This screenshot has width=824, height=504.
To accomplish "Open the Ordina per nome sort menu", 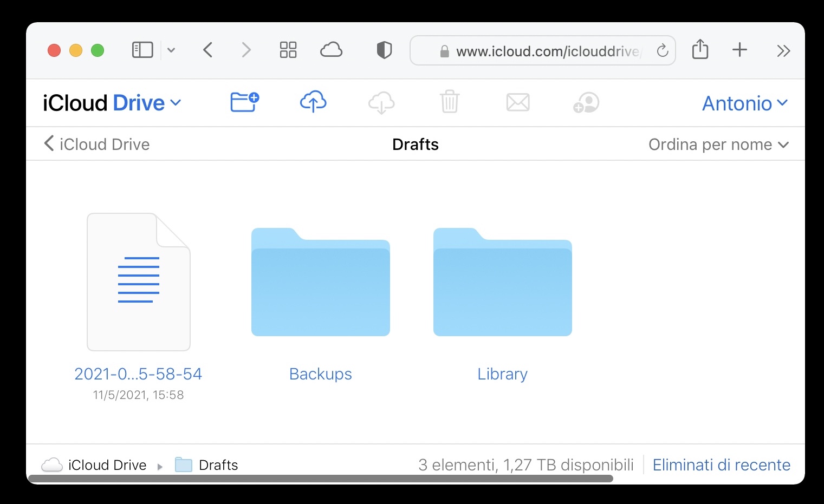I will 718,145.
